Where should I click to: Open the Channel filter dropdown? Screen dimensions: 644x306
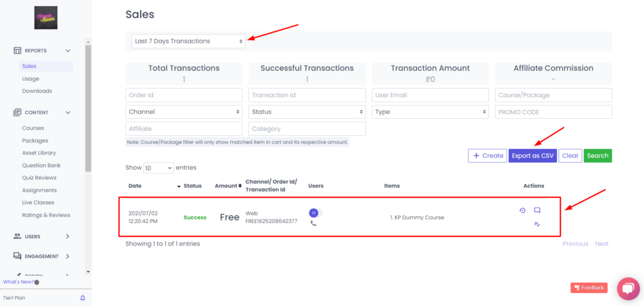click(x=184, y=112)
